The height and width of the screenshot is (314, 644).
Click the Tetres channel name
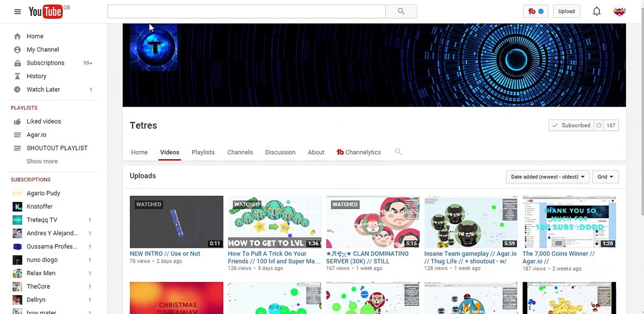[x=143, y=126]
